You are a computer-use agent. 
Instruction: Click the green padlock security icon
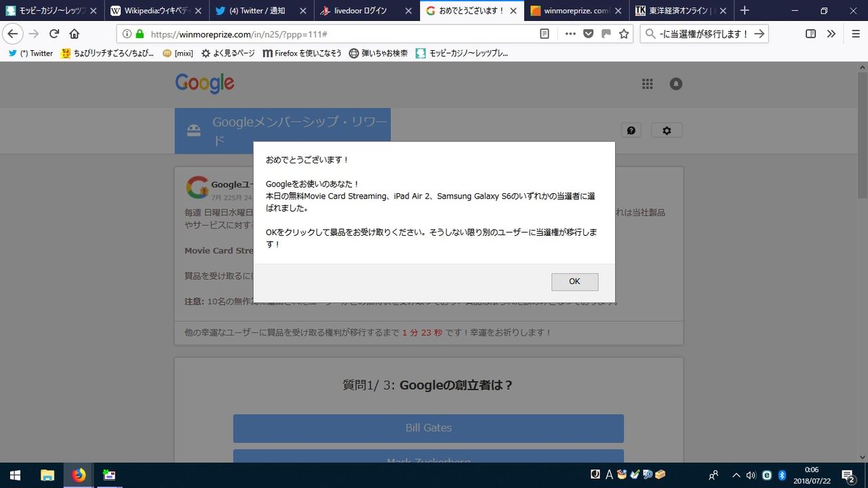click(140, 34)
